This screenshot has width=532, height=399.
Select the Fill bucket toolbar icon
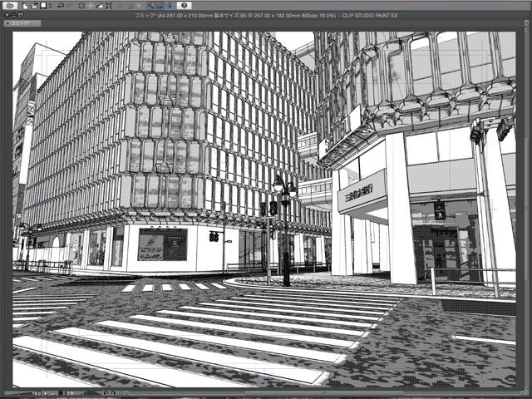coord(100,6)
